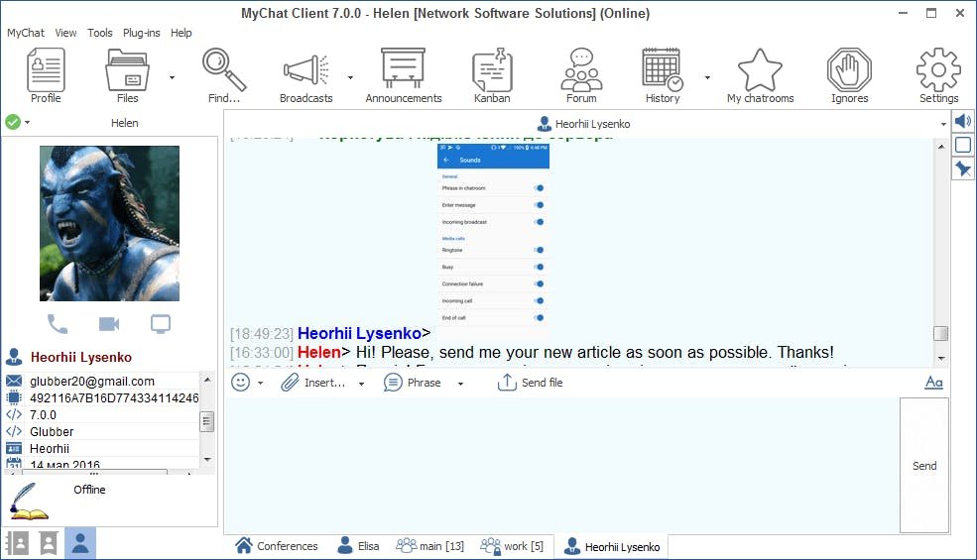
Task: Open the bookmarked contacts panel icon
Action: point(49,543)
